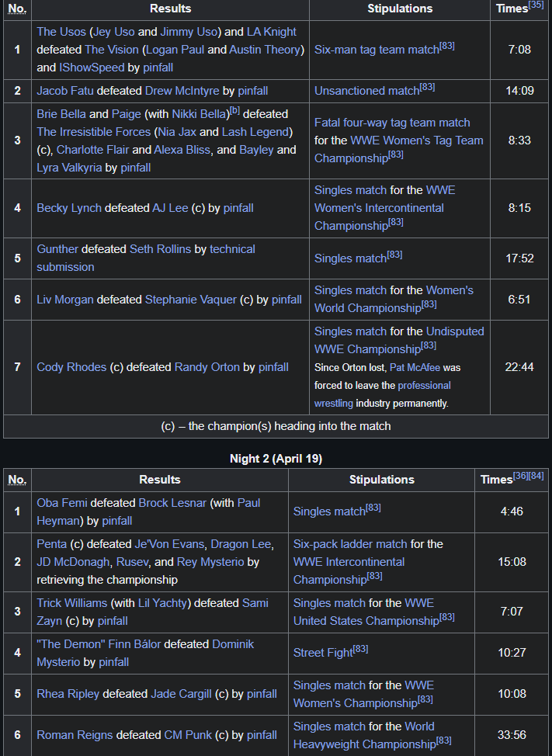Open Fatal four-way tag team match link
The width and height of the screenshot is (552, 756).
[x=392, y=123]
